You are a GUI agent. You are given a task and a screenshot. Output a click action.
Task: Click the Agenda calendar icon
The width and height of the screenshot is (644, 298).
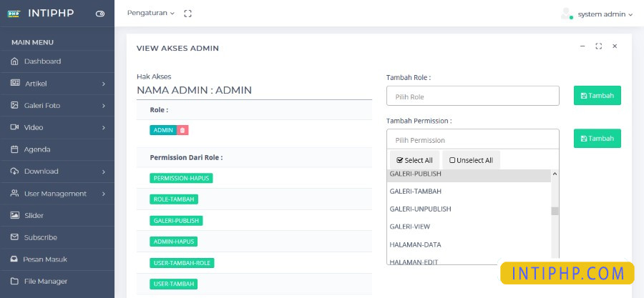[14, 149]
